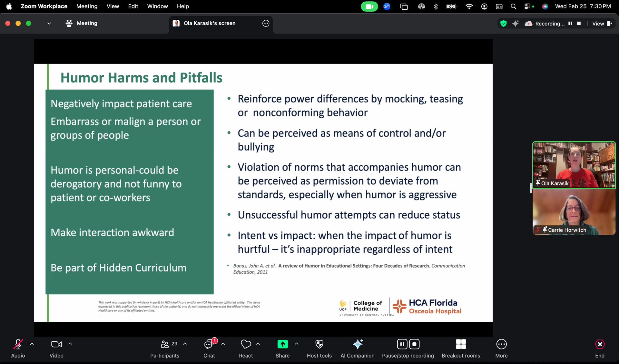Expand video settings chevron
This screenshot has width=619, height=364.
[x=70, y=344]
